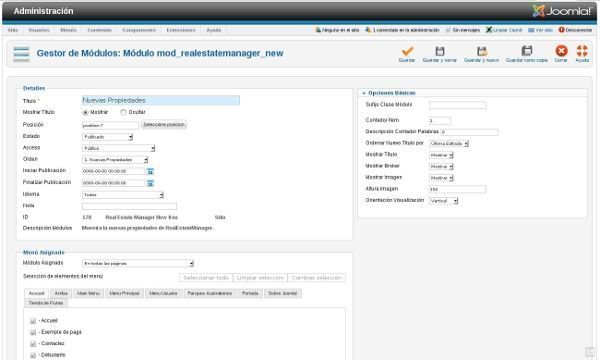The width and height of the screenshot is (600, 360).
Task: Switch to the Main Menu tab
Action: pyautogui.click(x=88, y=293)
